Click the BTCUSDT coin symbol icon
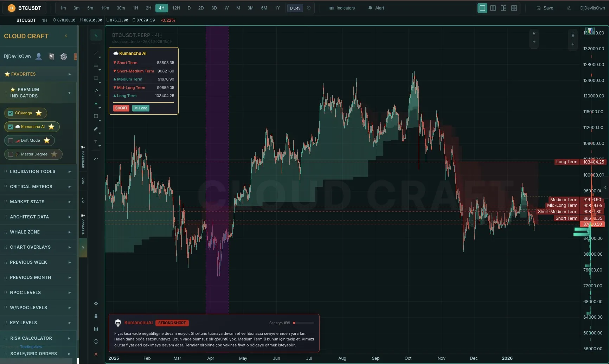The image size is (609, 364). tap(12, 8)
